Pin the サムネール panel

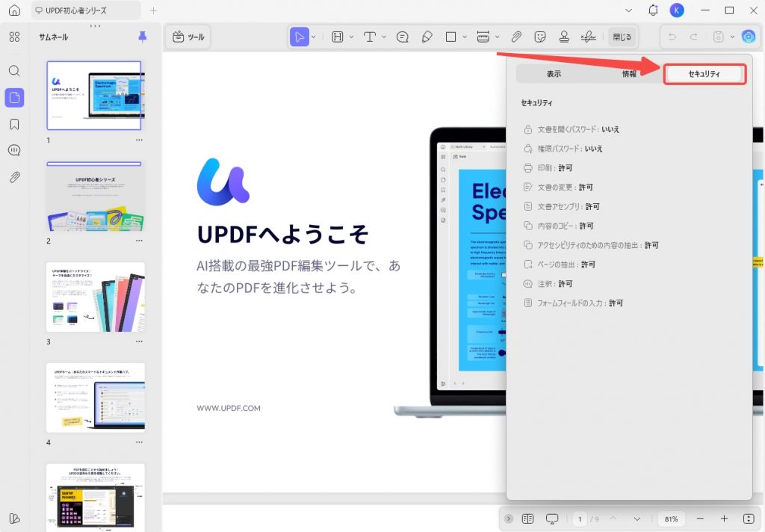pos(143,37)
